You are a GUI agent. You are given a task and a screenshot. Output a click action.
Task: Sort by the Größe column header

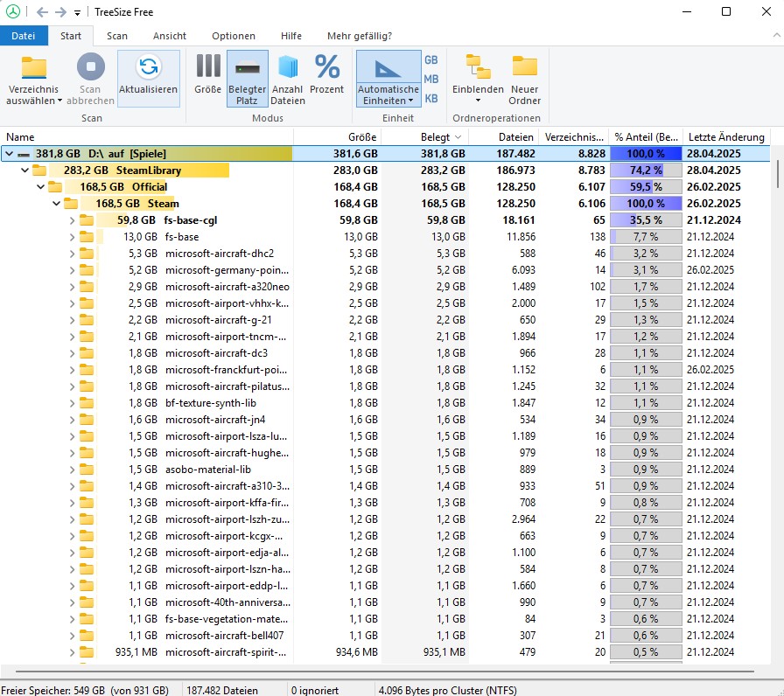tap(338, 137)
